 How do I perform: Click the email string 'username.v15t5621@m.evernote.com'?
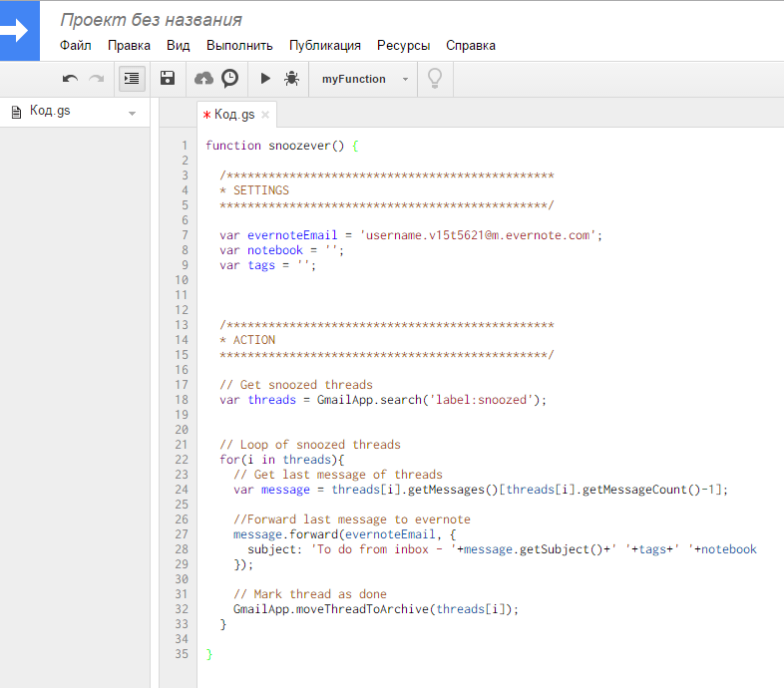click(x=478, y=235)
